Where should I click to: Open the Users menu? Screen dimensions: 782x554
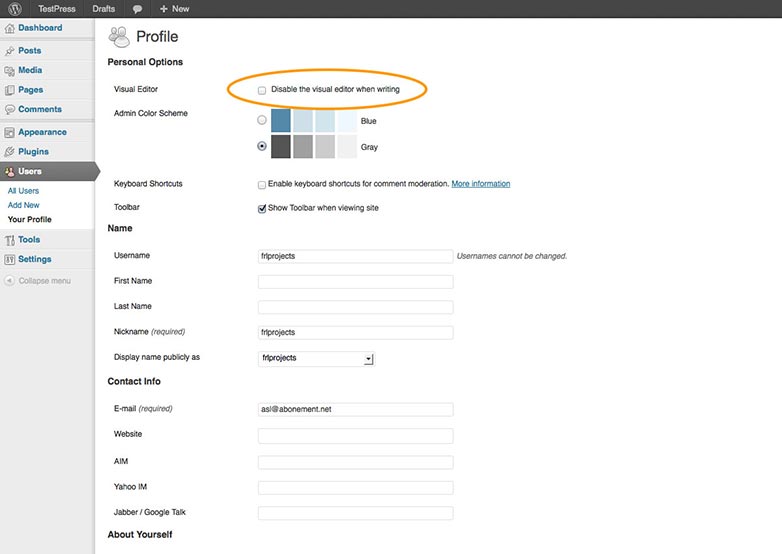pos(30,171)
